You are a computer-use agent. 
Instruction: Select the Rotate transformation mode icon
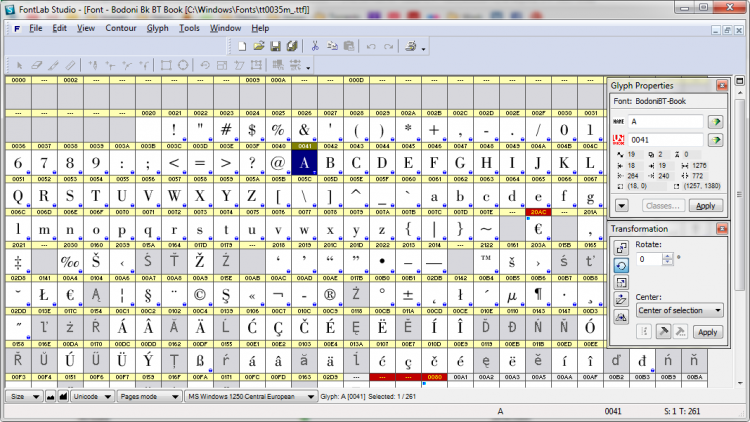pos(621,266)
